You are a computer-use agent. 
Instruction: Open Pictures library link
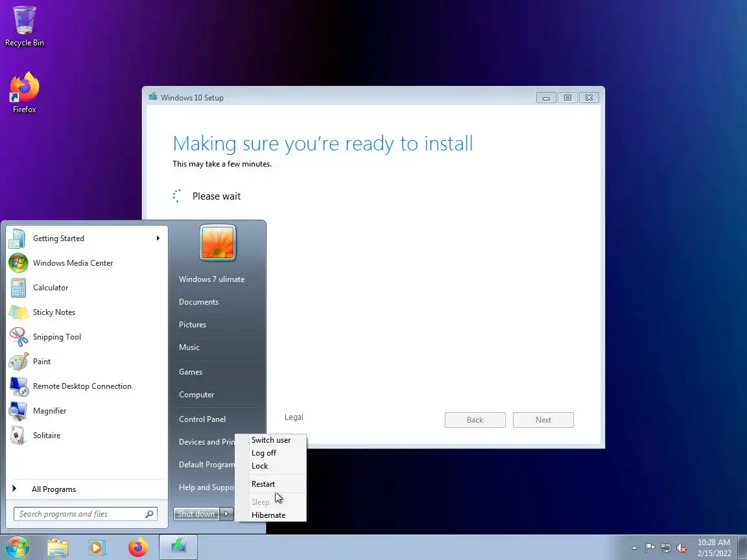point(193,325)
